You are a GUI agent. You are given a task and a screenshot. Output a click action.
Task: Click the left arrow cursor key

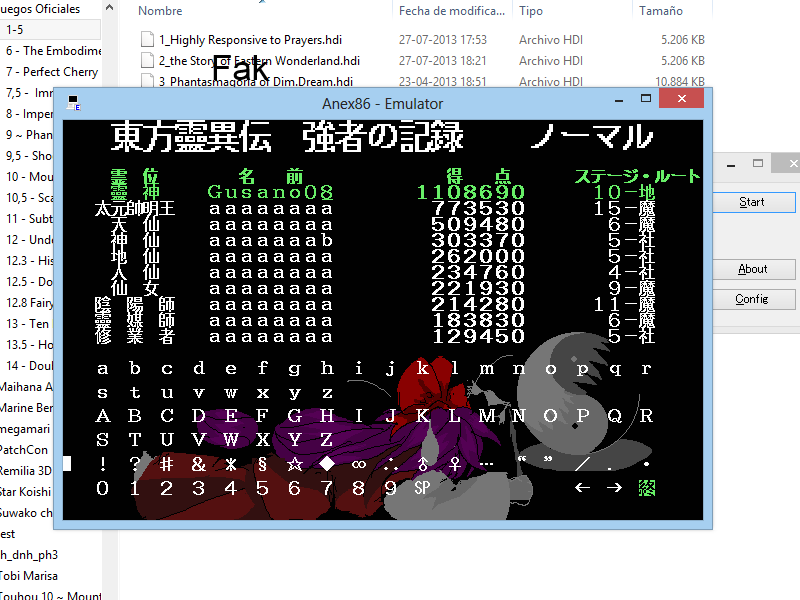pos(582,488)
